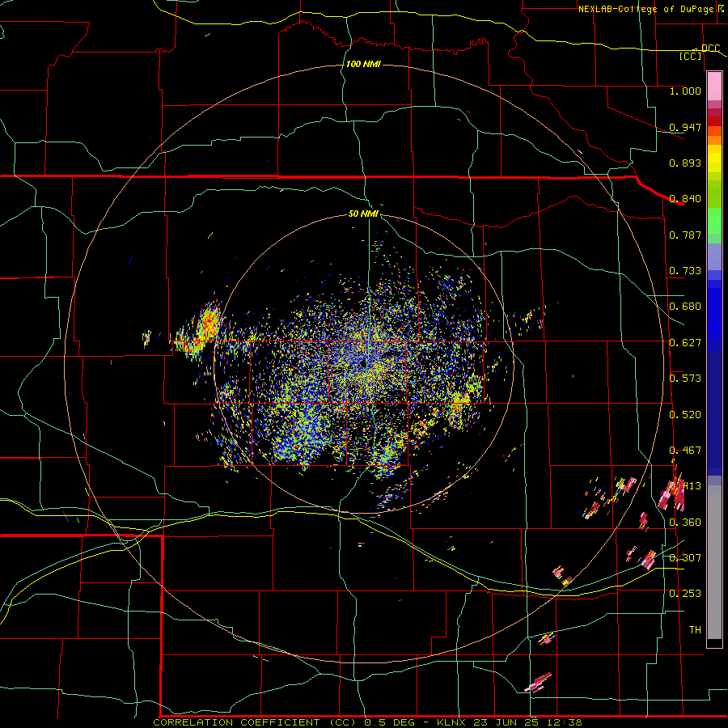Click the 1.000 value on the color scale
728x728 pixels.
[685, 91]
